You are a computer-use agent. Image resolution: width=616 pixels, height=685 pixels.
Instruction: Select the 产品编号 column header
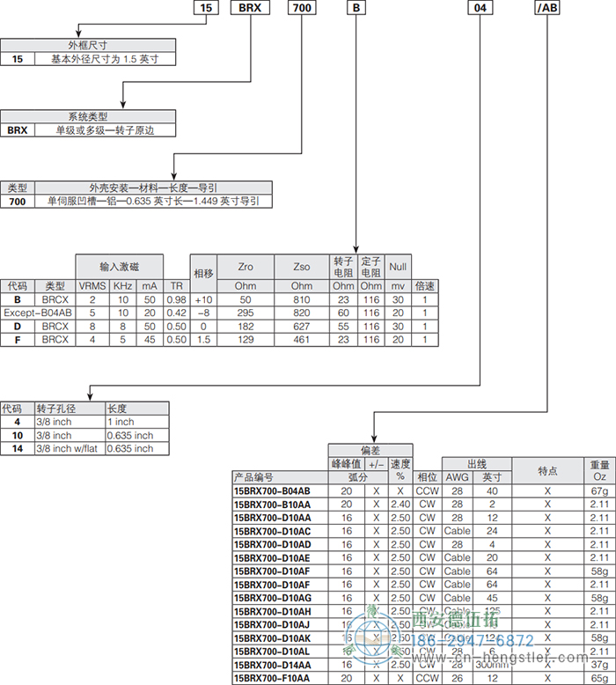[254, 476]
